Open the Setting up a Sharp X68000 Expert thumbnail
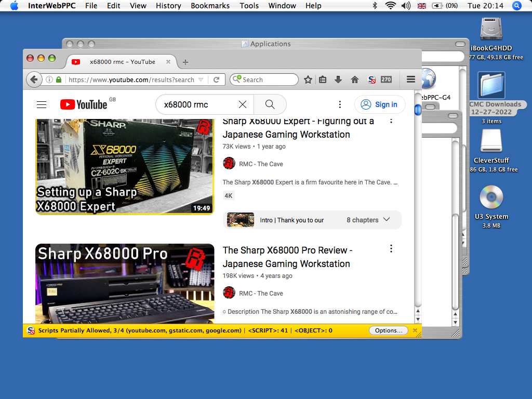 [125, 167]
